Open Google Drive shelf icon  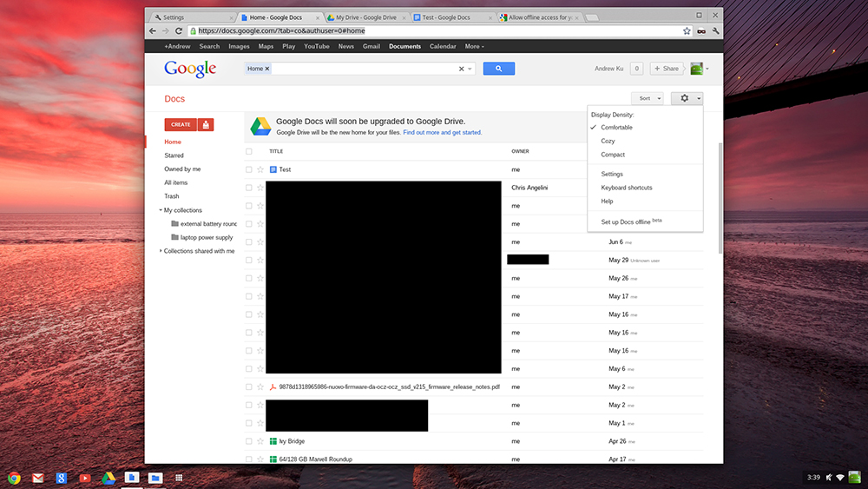(108, 478)
